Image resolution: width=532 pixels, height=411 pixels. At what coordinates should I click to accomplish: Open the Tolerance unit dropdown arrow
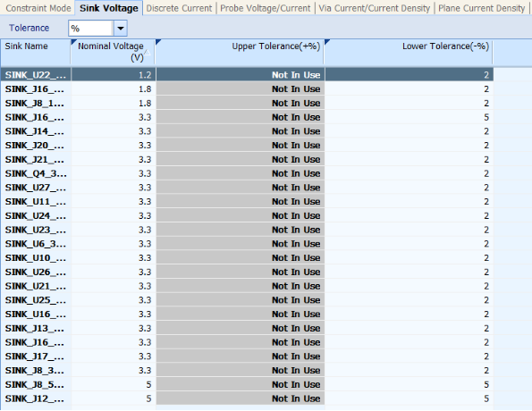click(x=121, y=29)
